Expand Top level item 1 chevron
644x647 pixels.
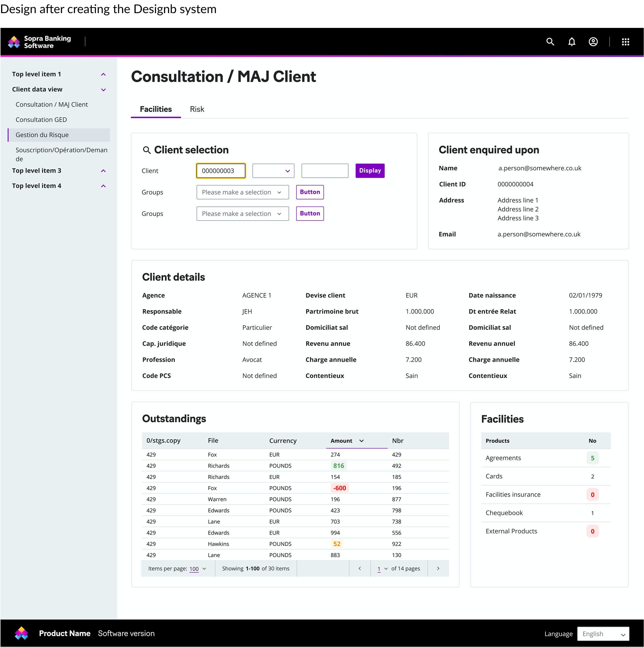point(103,74)
